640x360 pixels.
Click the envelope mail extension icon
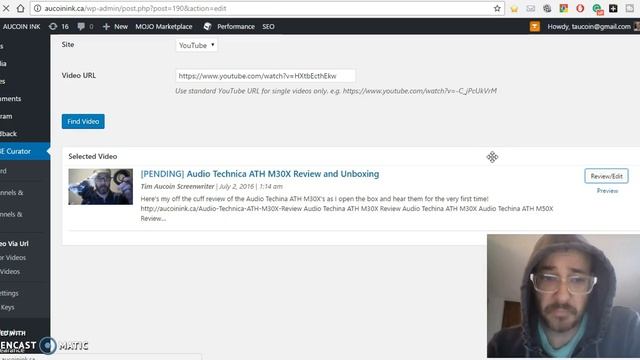[531, 8]
